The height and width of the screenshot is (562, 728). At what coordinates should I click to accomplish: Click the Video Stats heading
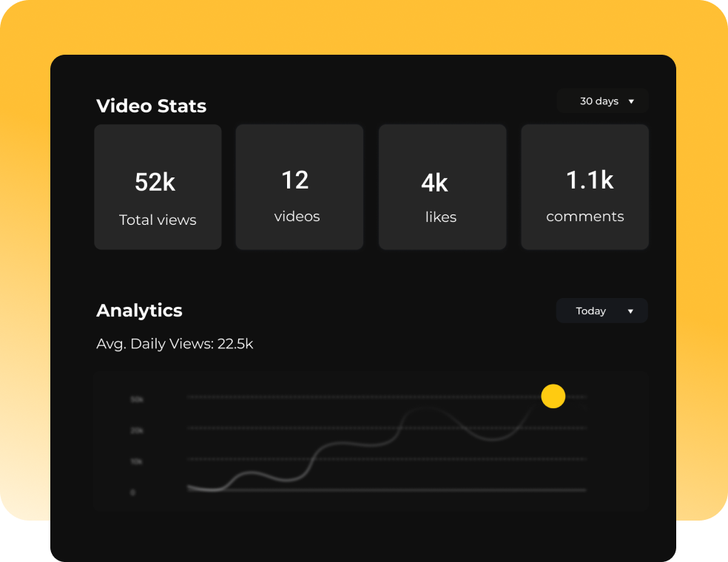pyautogui.click(x=151, y=106)
